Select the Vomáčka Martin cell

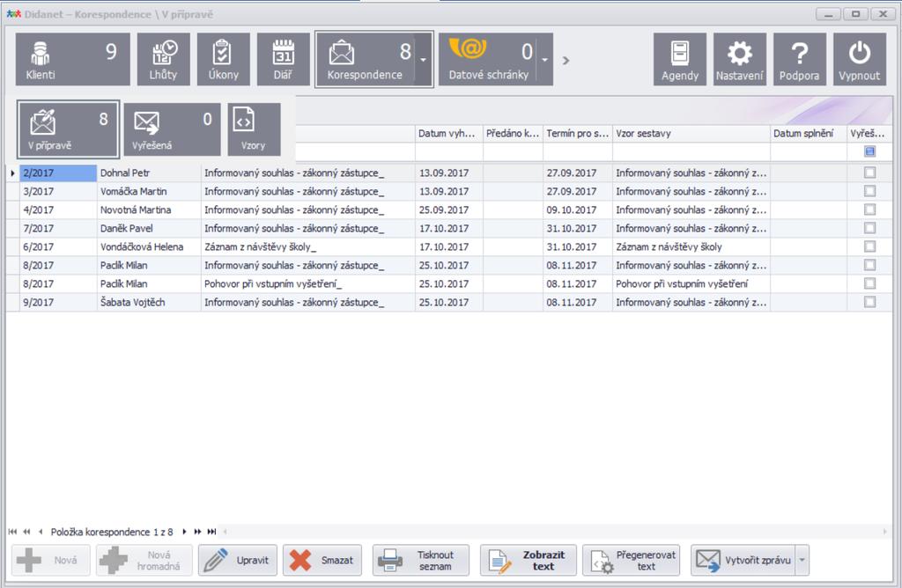tap(149, 191)
